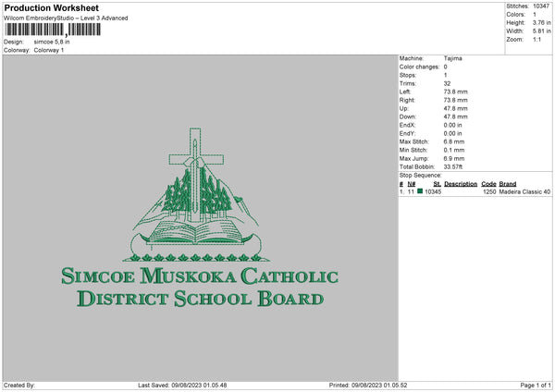Image resolution: width=555 pixels, height=392 pixels.
Task: Click the Description column header
Action: pyautogui.click(x=461, y=183)
